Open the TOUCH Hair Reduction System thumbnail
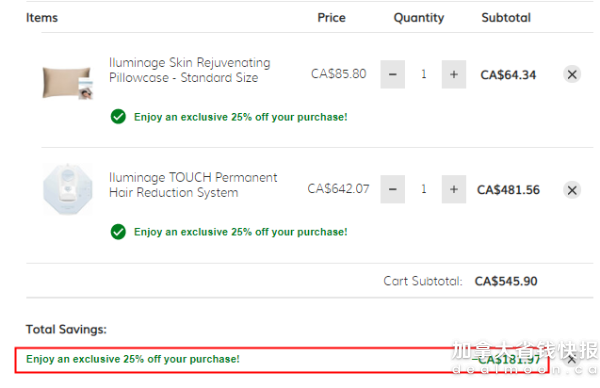This screenshot has height=388, width=600. coord(68,189)
